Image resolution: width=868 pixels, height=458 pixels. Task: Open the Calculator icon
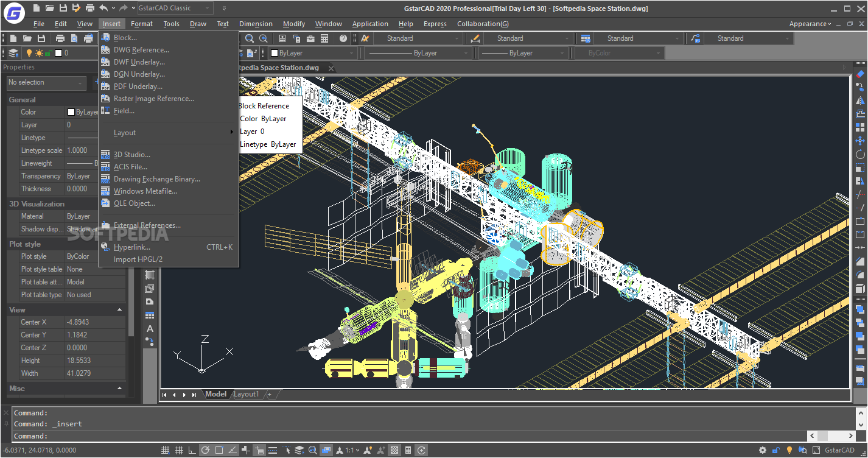(324, 38)
